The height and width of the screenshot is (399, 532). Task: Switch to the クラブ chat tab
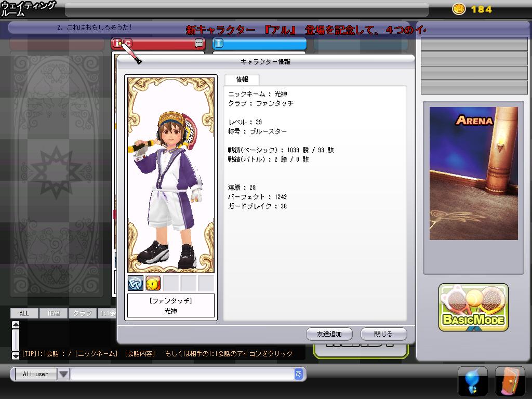coord(82,313)
